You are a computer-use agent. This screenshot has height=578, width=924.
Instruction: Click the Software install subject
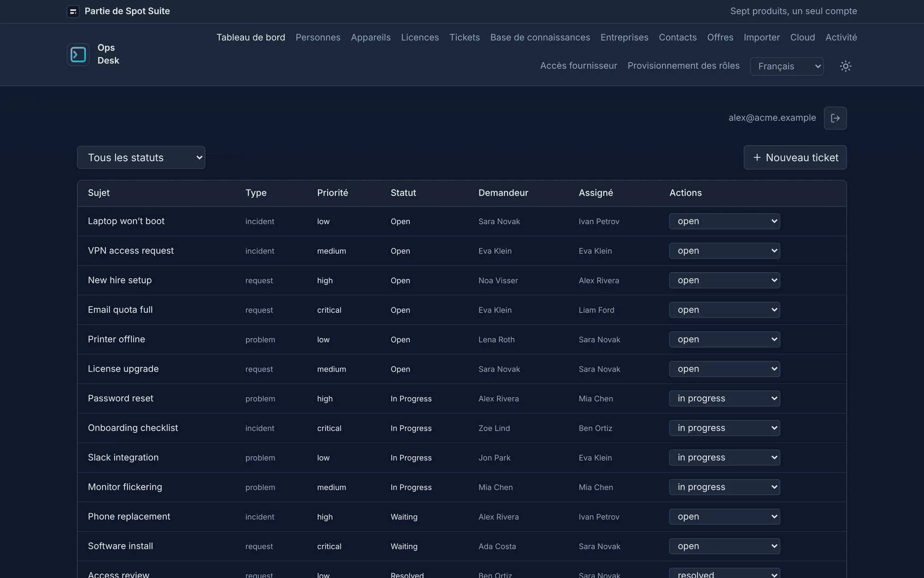[121, 547]
